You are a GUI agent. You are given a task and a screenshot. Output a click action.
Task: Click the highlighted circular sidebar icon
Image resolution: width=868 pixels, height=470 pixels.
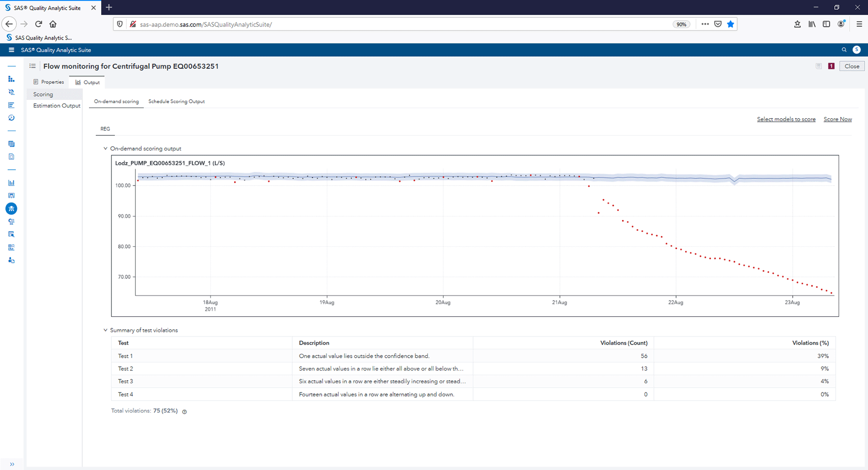coord(12,209)
